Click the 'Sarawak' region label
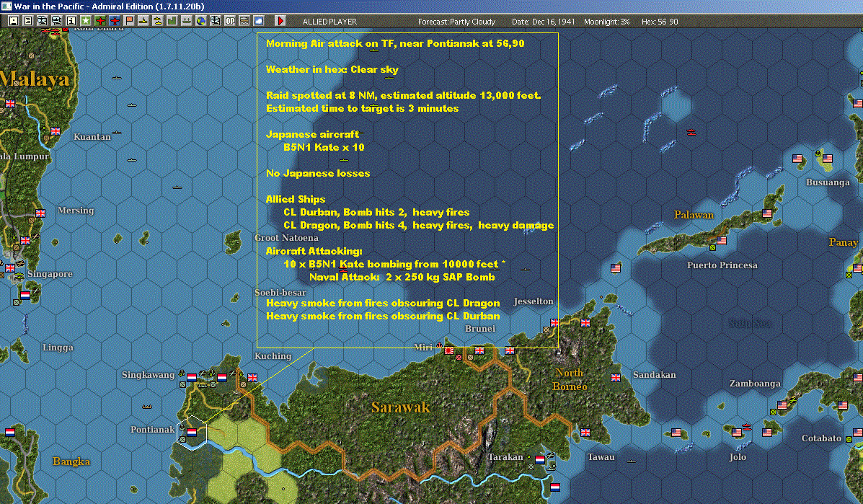This screenshot has height=504, width=863. (x=401, y=407)
